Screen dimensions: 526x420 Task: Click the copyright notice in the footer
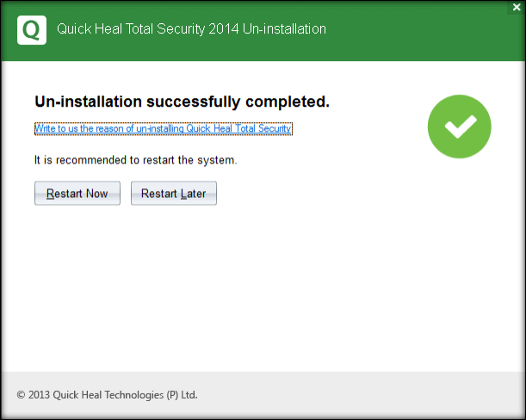pyautogui.click(x=107, y=395)
